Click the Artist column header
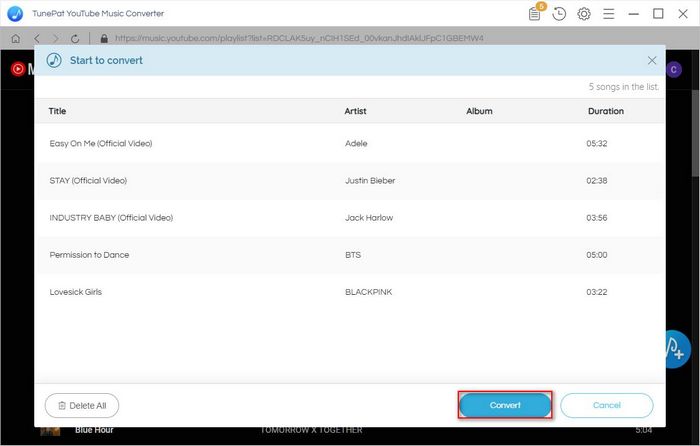This screenshot has width=700, height=446. pos(355,111)
